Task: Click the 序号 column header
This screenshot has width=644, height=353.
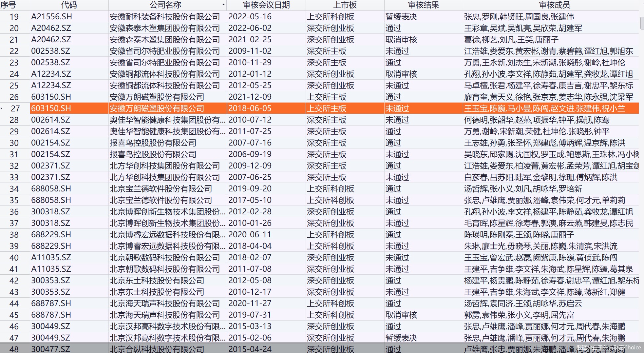Action: point(9,5)
